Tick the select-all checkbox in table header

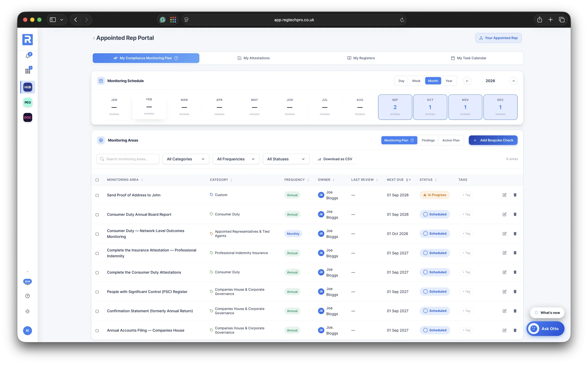pos(97,180)
